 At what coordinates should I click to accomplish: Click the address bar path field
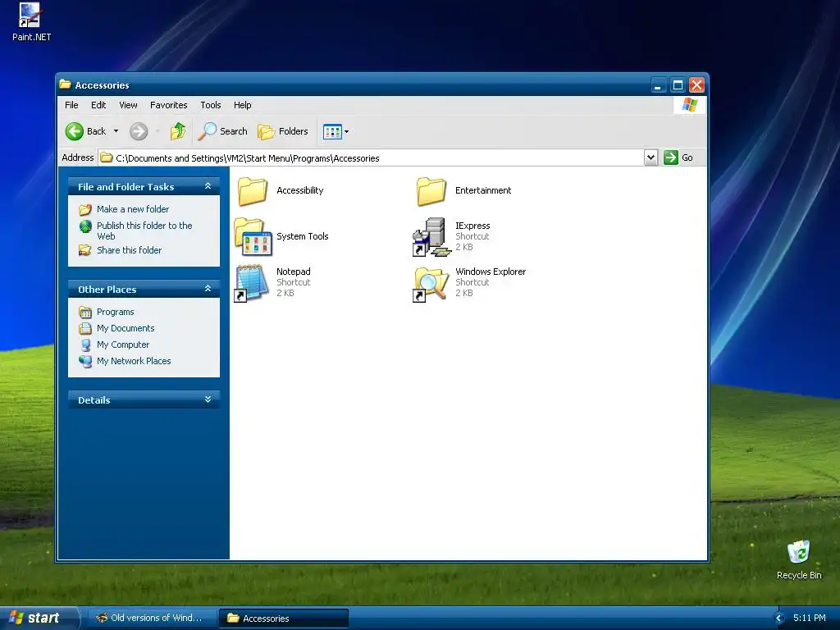372,158
